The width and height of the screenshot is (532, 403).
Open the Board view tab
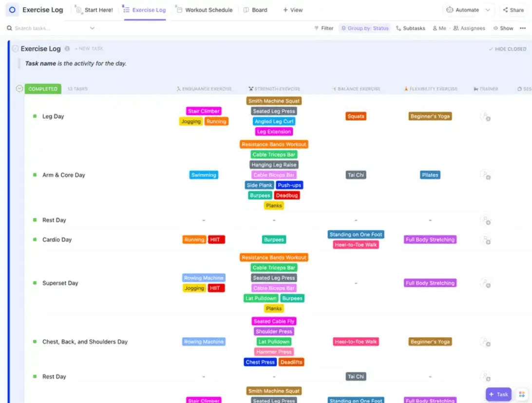[255, 10]
